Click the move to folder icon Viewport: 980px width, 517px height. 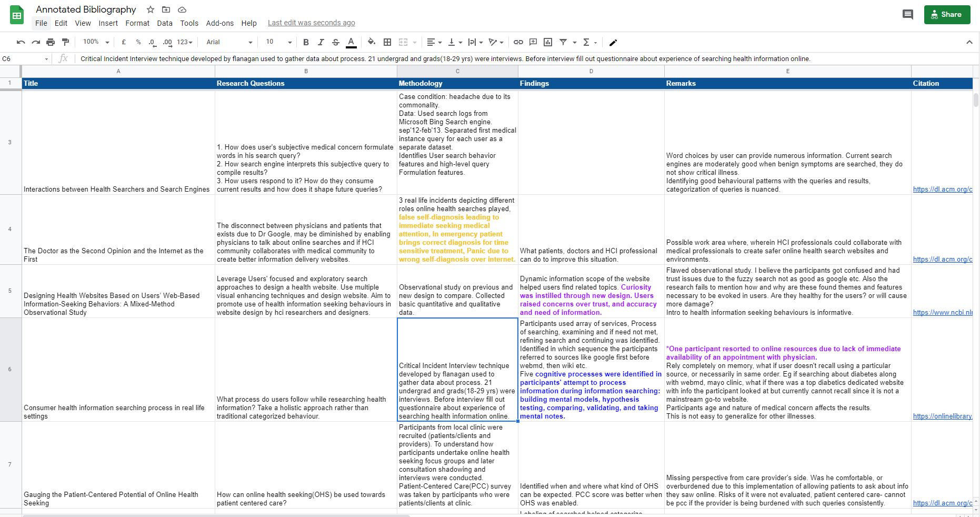[166, 9]
